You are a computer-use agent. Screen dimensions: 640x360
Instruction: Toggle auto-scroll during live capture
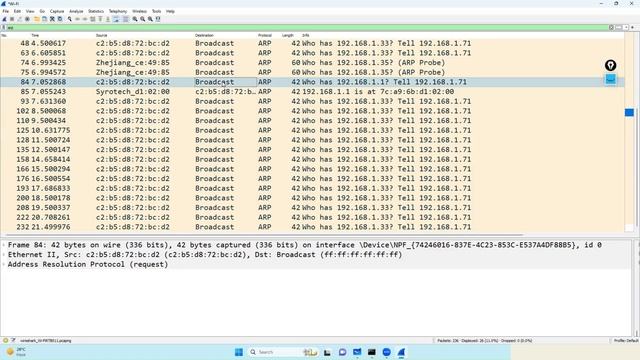pos(116,19)
